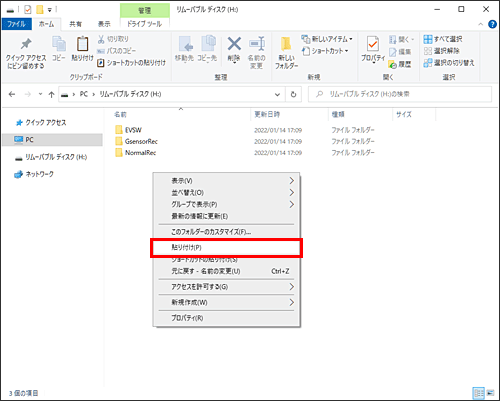Screen dimensions: 500x401
Task: Switch to large icons view in status bar
Action: (490, 393)
